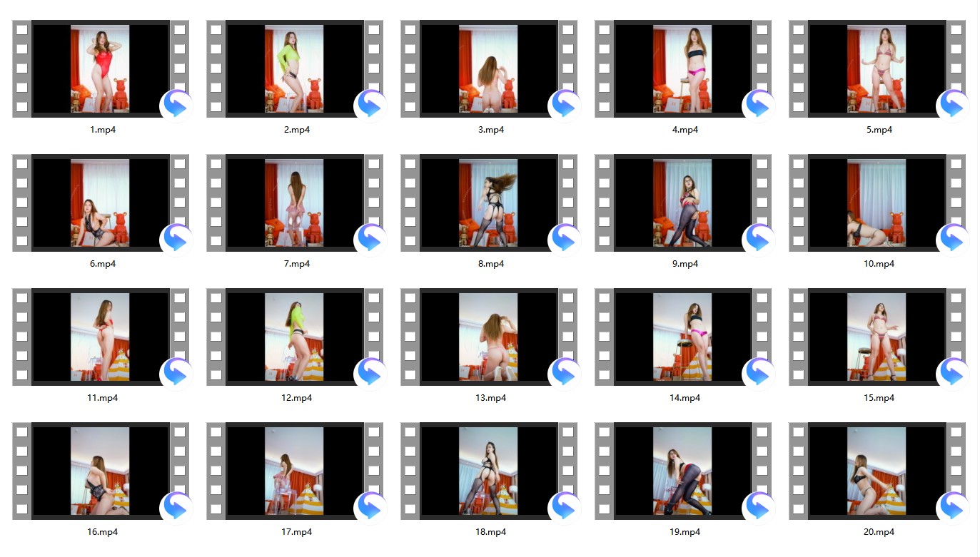
Task: Click the player badge icon on 8.mp4
Action: click(x=564, y=240)
